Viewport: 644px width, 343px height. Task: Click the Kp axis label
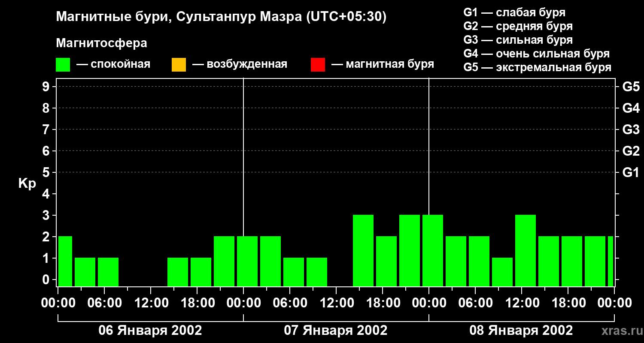(x=27, y=184)
